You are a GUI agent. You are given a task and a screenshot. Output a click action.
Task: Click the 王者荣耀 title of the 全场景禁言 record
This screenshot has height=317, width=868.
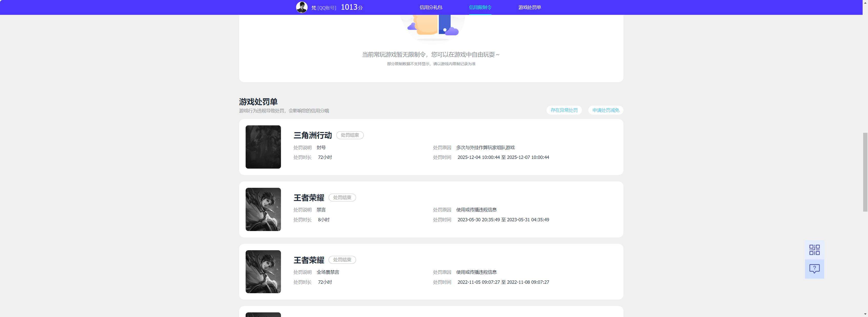(x=309, y=260)
